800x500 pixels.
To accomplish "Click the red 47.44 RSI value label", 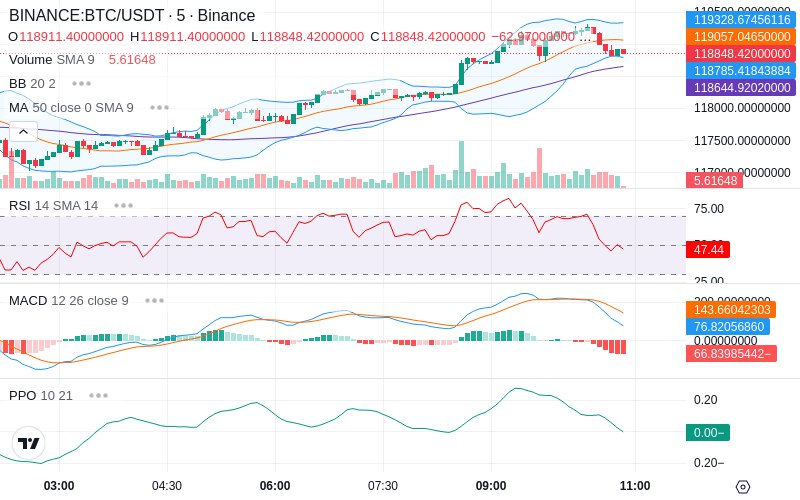I will click(708, 249).
